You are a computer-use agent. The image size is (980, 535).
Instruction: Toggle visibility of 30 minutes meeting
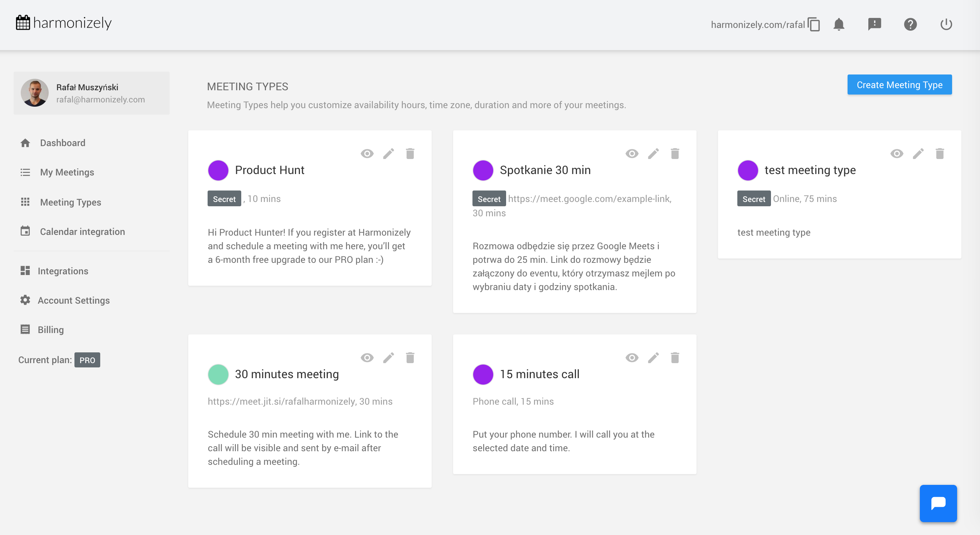367,358
